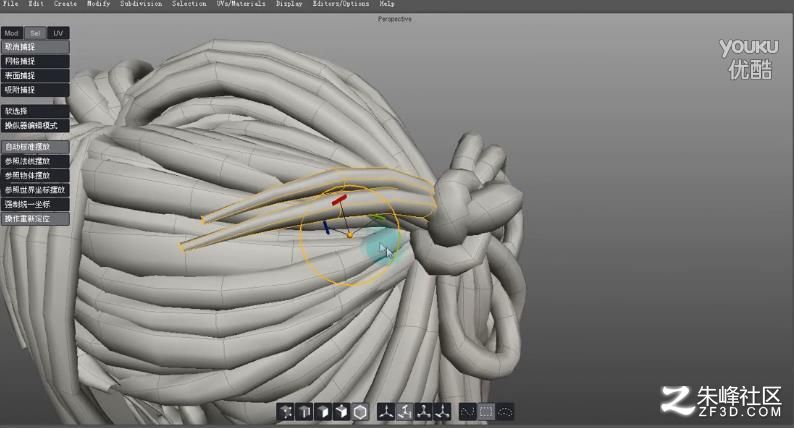The width and height of the screenshot is (794, 428).
Task: Switch to freehand paint selection icon
Action: pyautogui.click(x=467, y=412)
